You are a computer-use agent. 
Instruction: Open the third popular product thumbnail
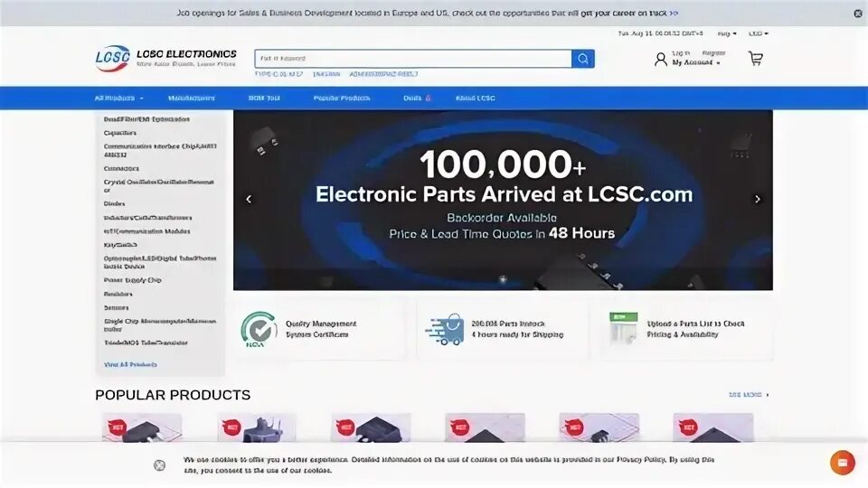pyautogui.click(x=371, y=427)
